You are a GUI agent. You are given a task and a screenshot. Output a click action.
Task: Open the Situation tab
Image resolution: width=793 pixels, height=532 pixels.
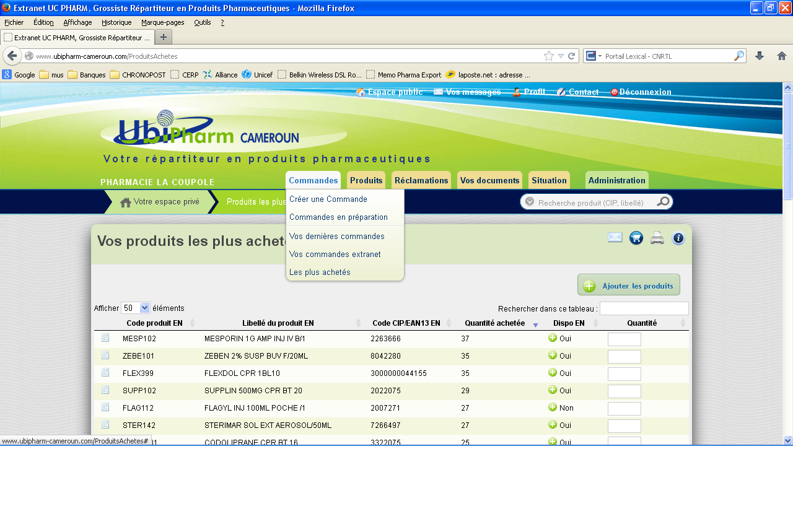pos(549,180)
